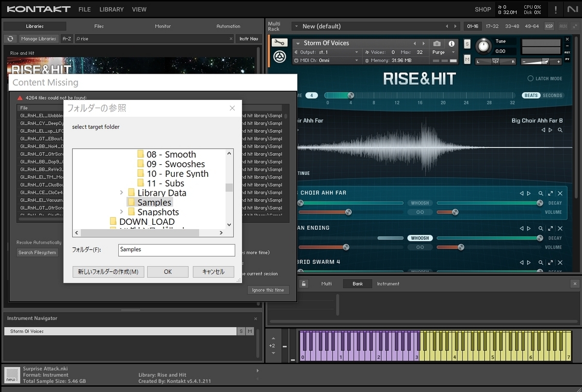Click OK in folder browse dialog
The image size is (582, 392).
(x=168, y=272)
